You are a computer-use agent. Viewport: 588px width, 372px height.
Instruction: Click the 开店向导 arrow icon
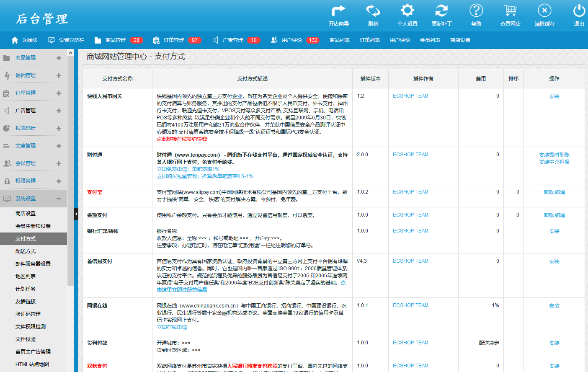point(338,10)
